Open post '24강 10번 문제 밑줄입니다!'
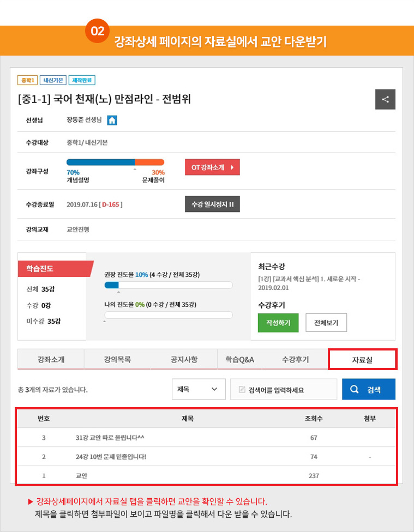414x532 pixels. 111,457
